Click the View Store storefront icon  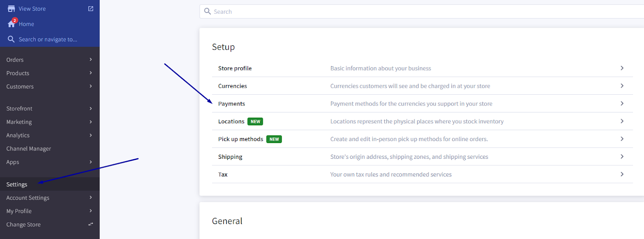click(x=11, y=8)
